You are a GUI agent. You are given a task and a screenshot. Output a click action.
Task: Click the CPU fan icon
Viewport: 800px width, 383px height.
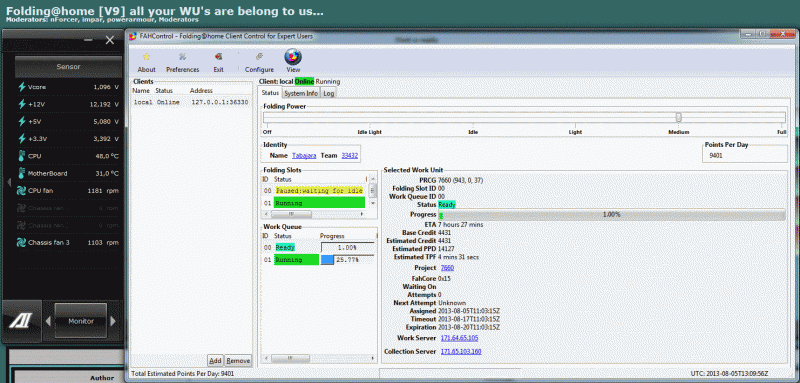22,191
